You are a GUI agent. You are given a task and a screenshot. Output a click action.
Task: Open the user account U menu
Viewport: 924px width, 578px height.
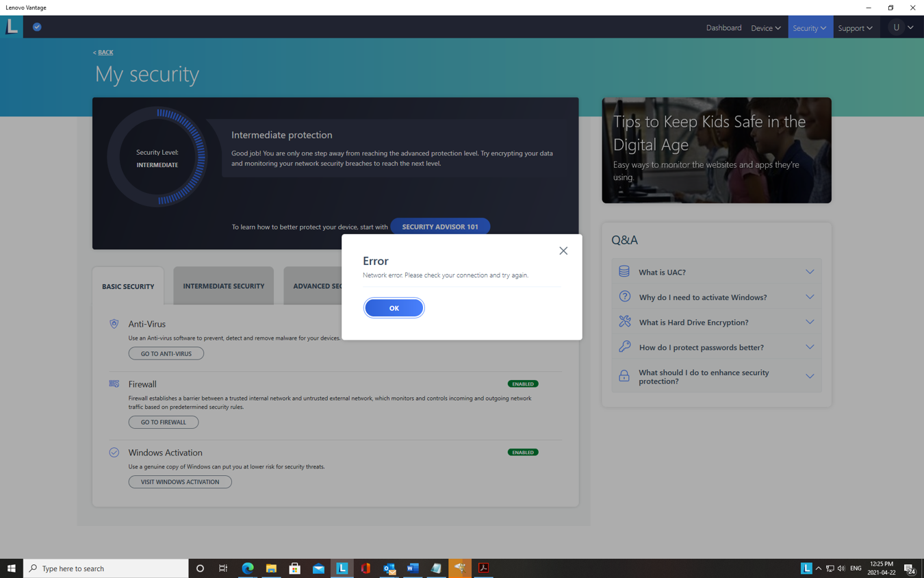click(901, 27)
